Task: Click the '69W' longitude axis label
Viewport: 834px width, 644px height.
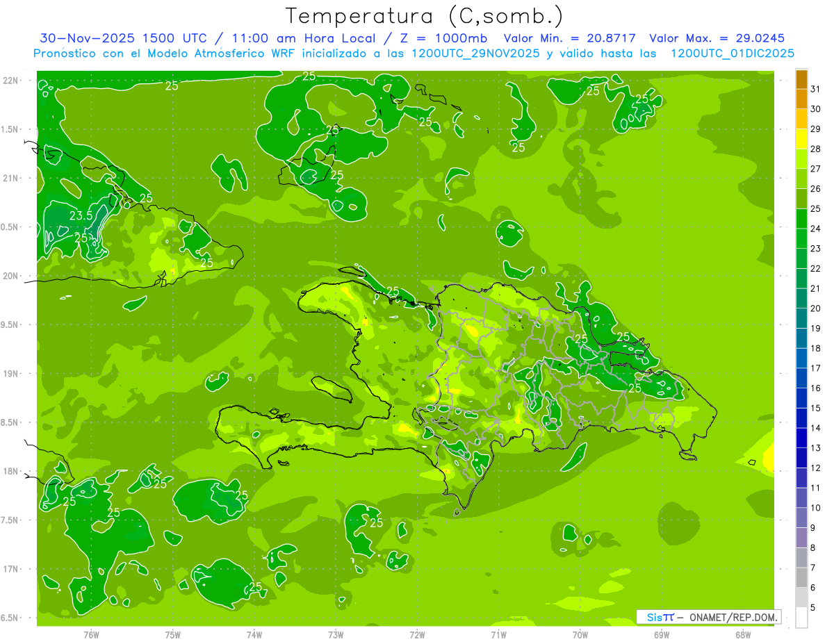Action: pos(662,635)
